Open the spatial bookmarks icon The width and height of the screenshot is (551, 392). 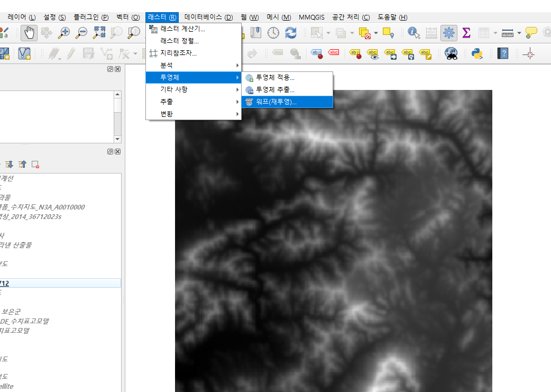(x=256, y=33)
